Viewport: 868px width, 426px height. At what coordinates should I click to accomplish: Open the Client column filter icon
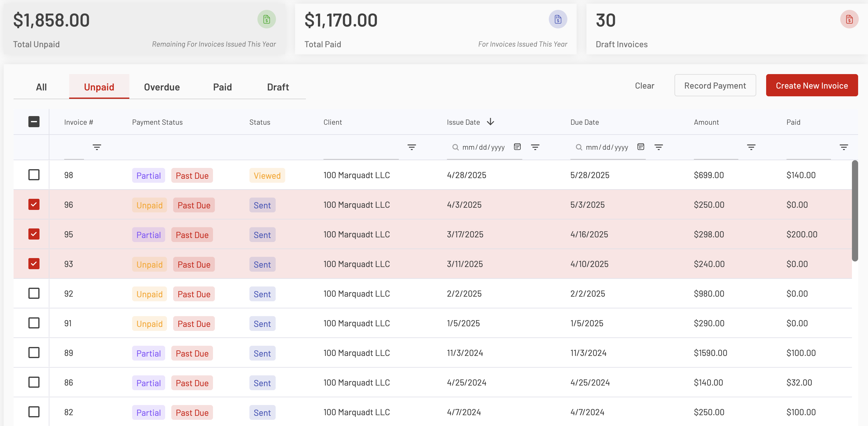point(411,147)
